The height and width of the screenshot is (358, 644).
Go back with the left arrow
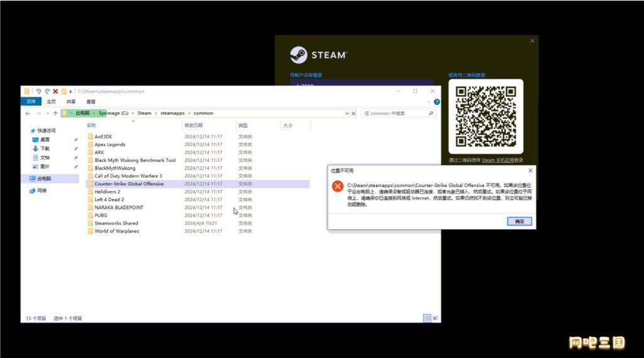[x=28, y=113]
